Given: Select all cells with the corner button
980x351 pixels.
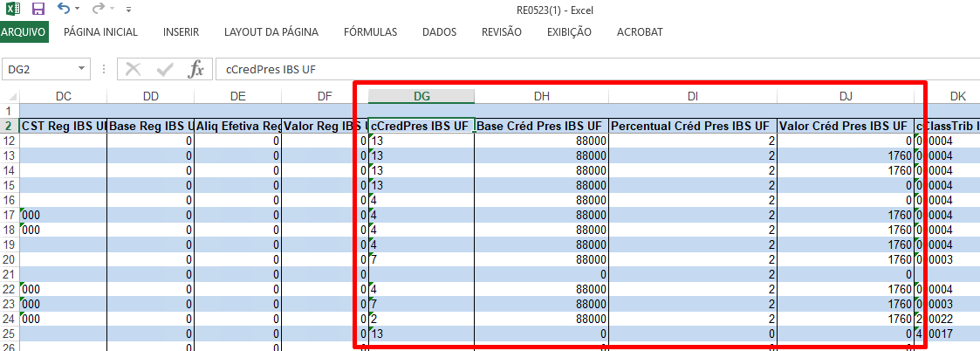Looking at the screenshot, I should (x=10, y=96).
